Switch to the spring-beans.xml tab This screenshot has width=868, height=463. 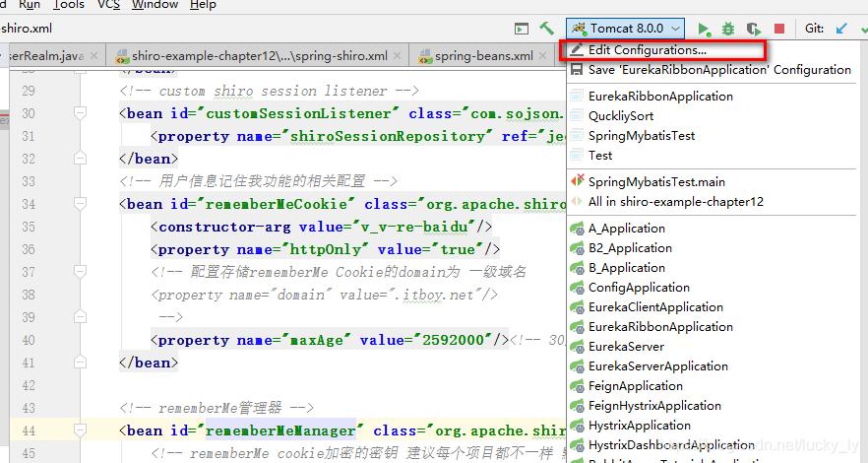point(483,56)
